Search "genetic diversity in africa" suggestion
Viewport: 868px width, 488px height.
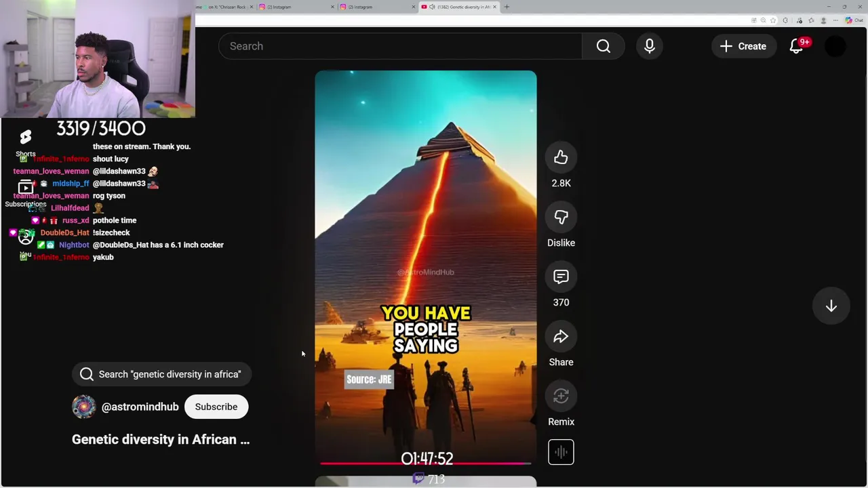161,374
